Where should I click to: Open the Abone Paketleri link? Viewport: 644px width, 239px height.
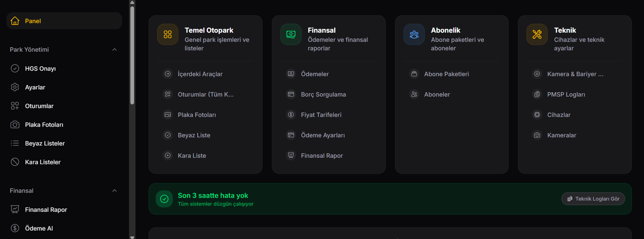click(446, 74)
